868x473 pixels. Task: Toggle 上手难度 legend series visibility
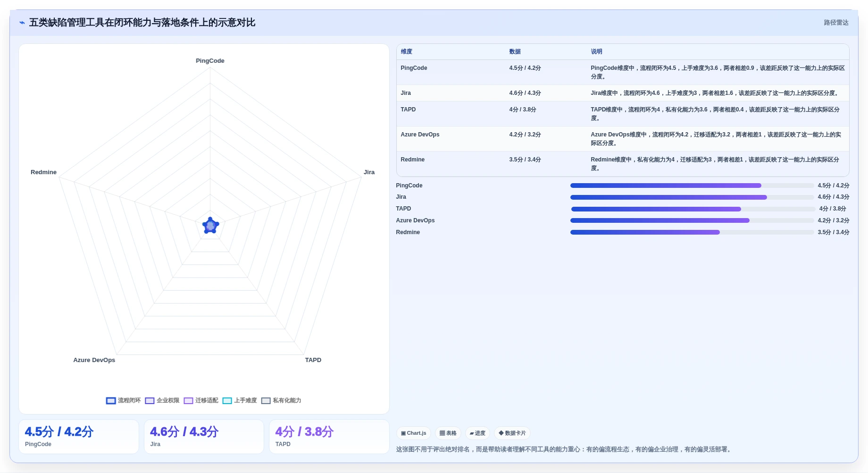pos(240,400)
